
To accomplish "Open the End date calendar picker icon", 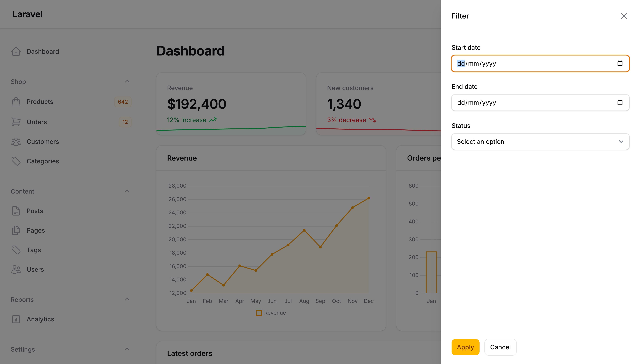I will point(620,103).
